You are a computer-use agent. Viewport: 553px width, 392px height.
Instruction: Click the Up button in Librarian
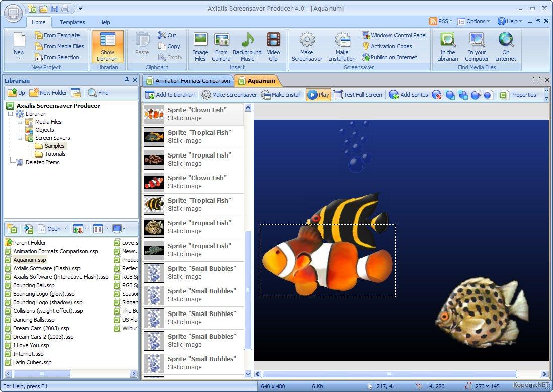[16, 93]
